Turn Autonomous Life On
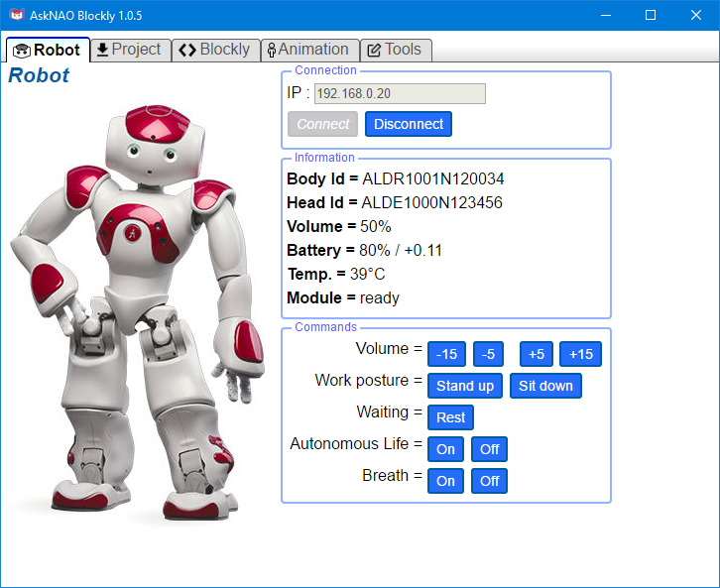The height and width of the screenshot is (588, 720). point(445,449)
